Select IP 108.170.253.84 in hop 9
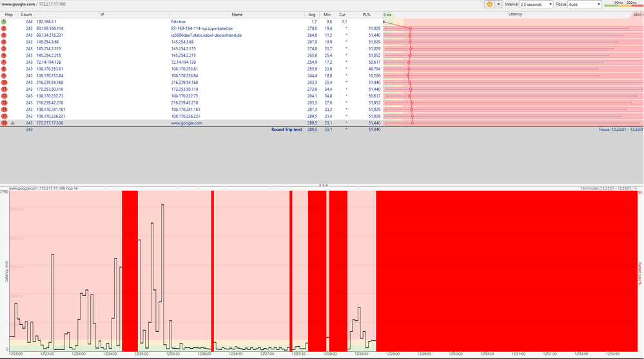This screenshot has height=359, width=644. coord(50,75)
